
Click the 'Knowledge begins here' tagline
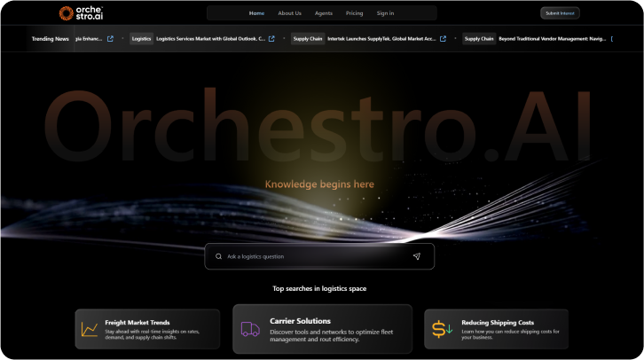(x=319, y=184)
